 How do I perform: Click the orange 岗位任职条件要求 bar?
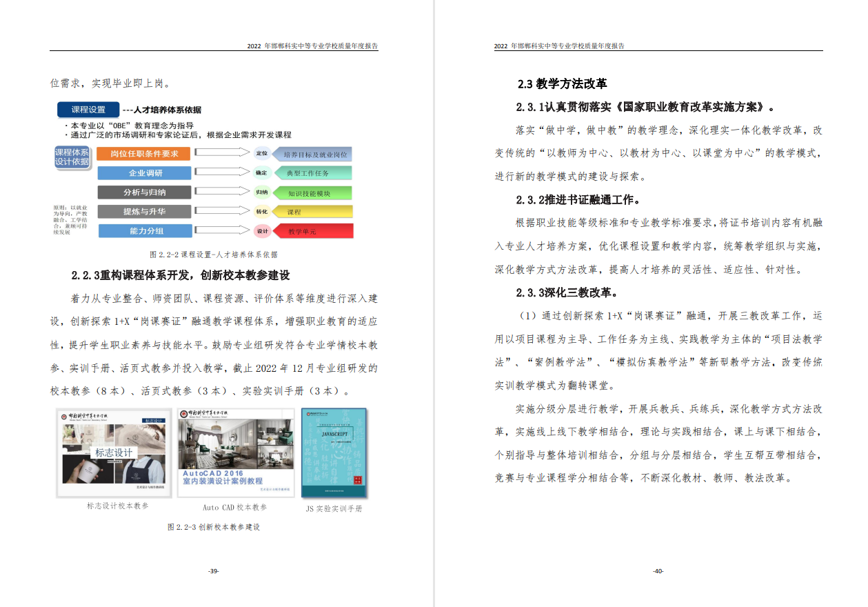(144, 154)
